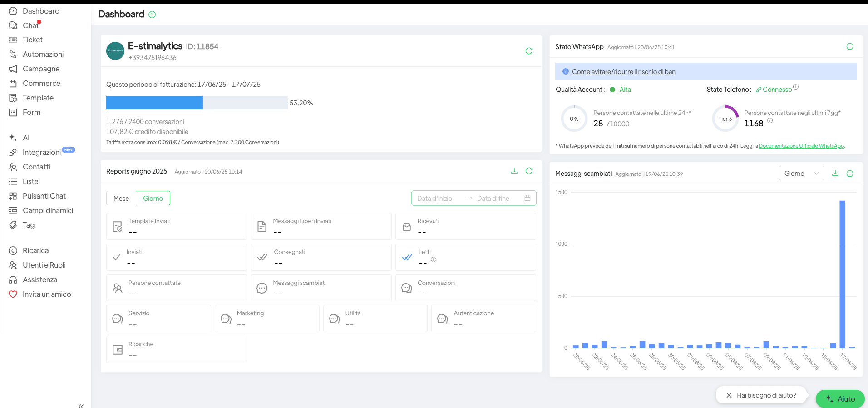Go to Campagne in the sidebar
The width and height of the screenshot is (868, 408).
(41, 69)
